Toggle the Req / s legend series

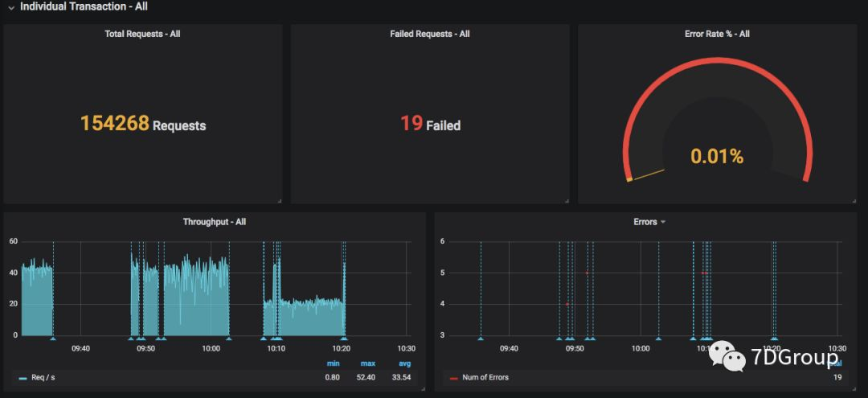click(43, 378)
